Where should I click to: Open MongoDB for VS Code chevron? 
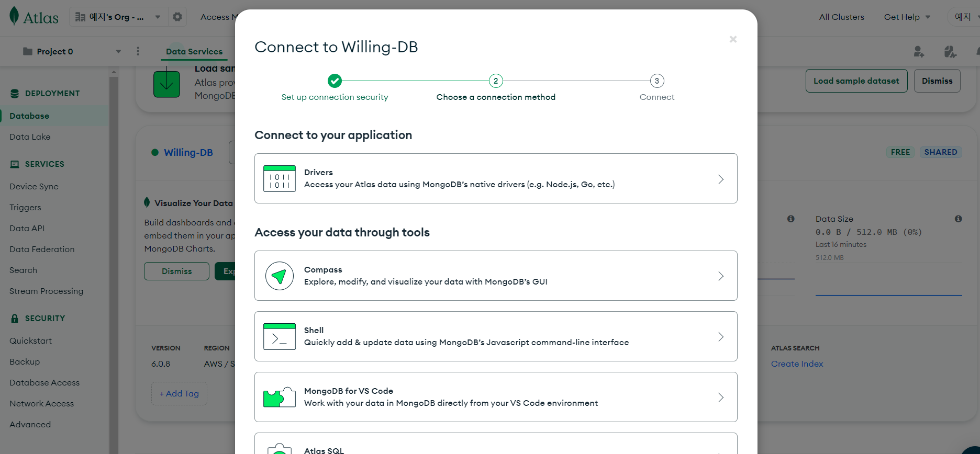pos(721,398)
